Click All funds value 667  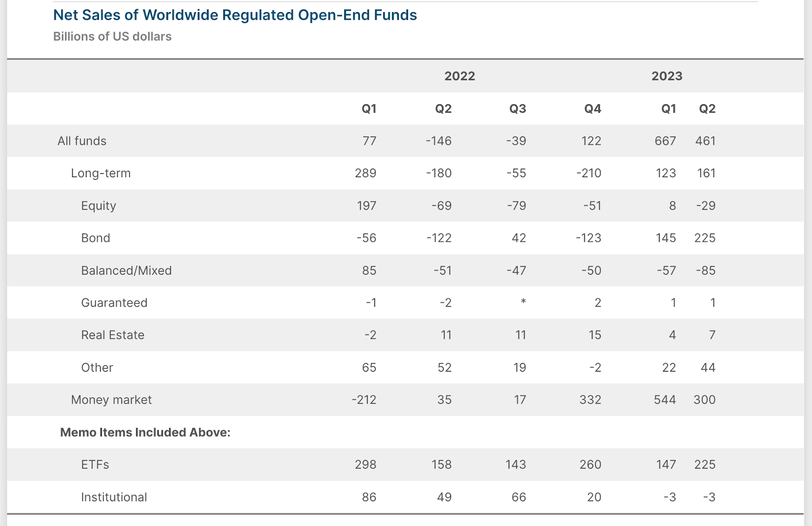[x=665, y=141]
